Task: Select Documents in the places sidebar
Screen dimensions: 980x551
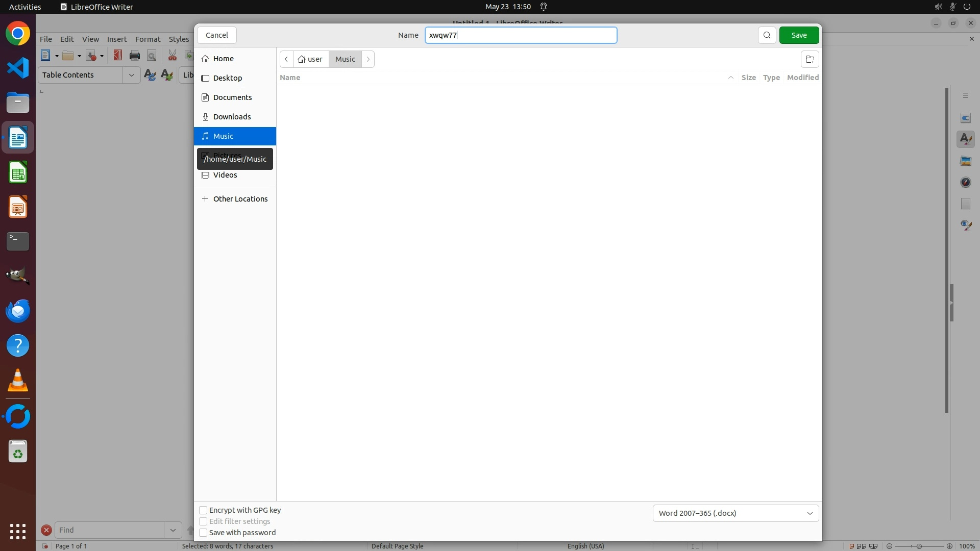Action: pos(232,97)
